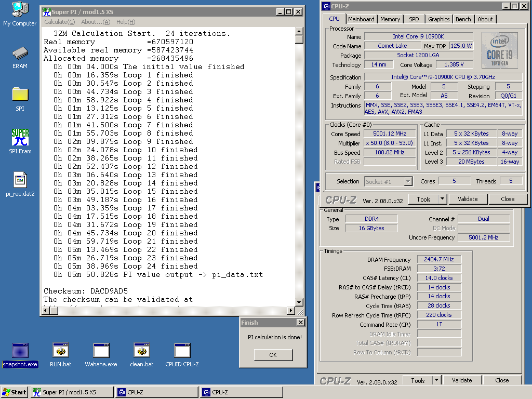Activate the first CPU-Z taskbar button
Viewport: 532px width, 399px height.
pos(157,392)
